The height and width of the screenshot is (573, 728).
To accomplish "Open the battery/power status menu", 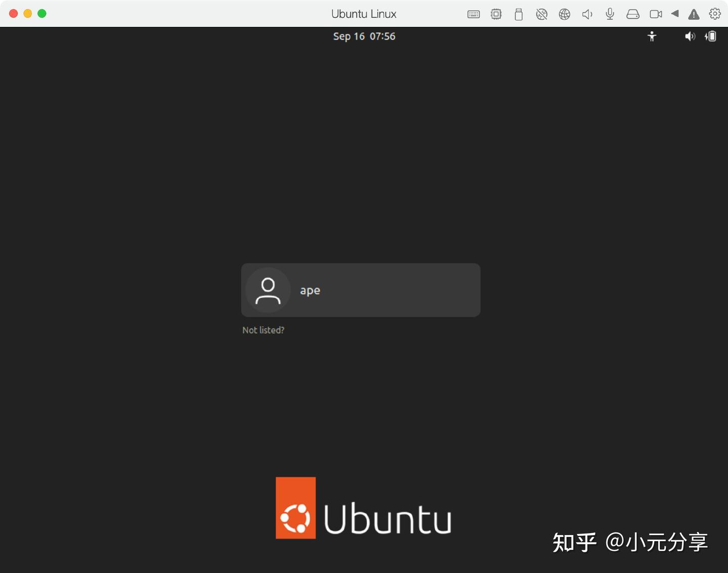I will click(x=710, y=36).
